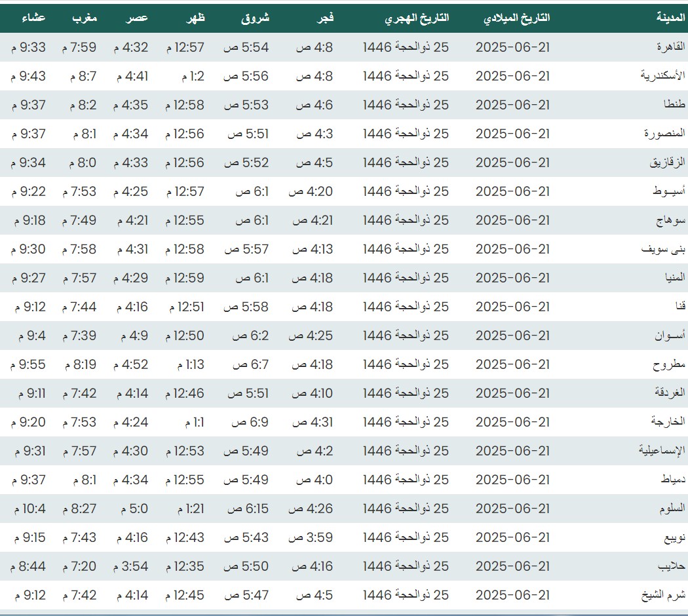688x616 pixels.
Task: Select the شروق column header
Action: coord(256,18)
